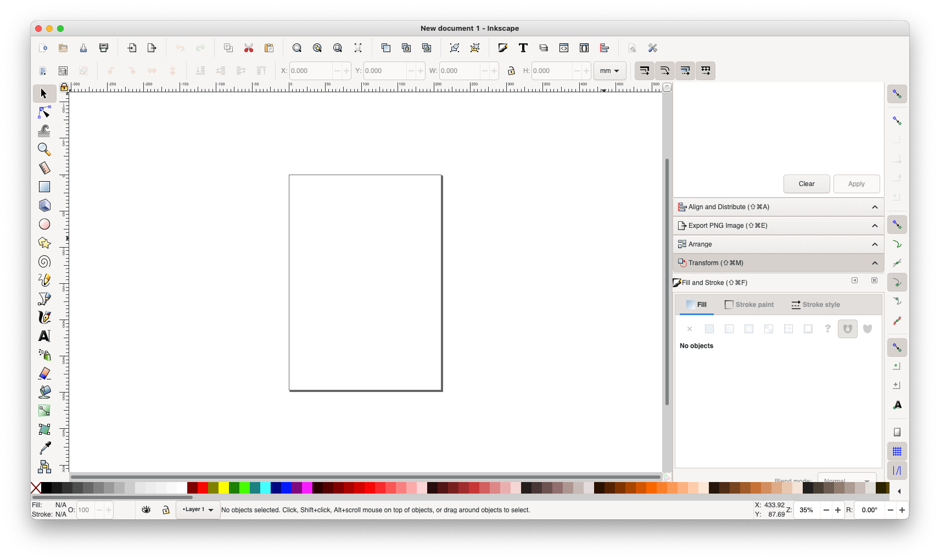The image size is (940, 560).
Task: Select the Node editing tool
Action: pyautogui.click(x=44, y=112)
